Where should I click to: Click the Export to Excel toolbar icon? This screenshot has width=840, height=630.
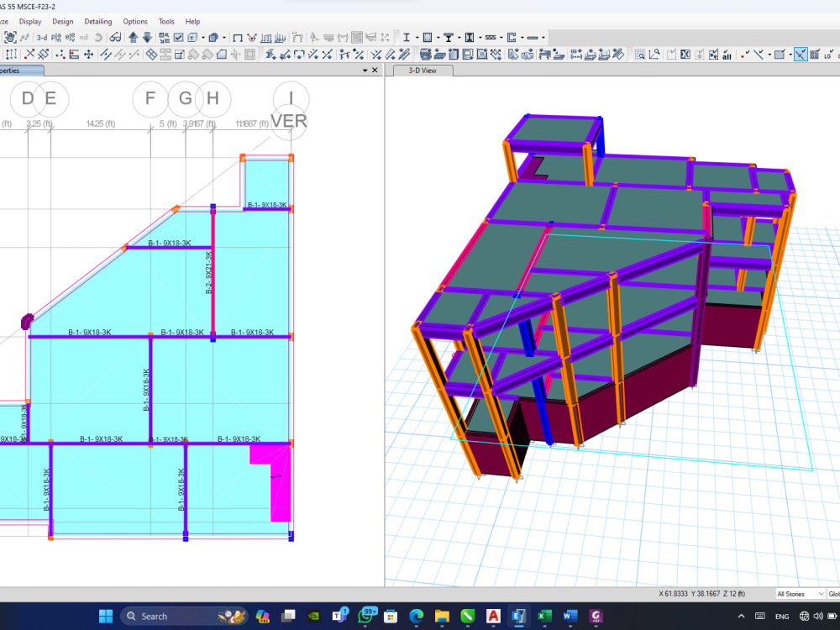click(685, 55)
